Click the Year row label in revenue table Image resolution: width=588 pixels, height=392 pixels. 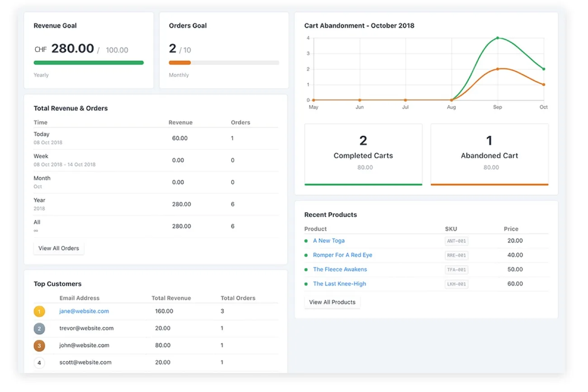[x=39, y=200]
